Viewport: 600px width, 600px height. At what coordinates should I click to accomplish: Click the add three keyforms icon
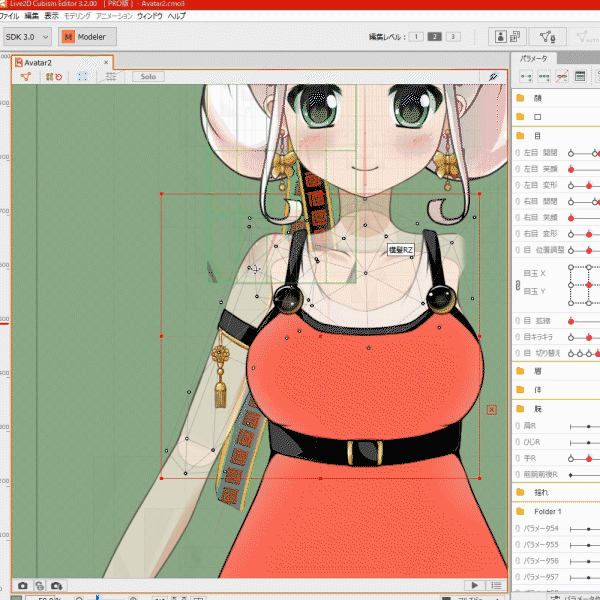click(544, 77)
